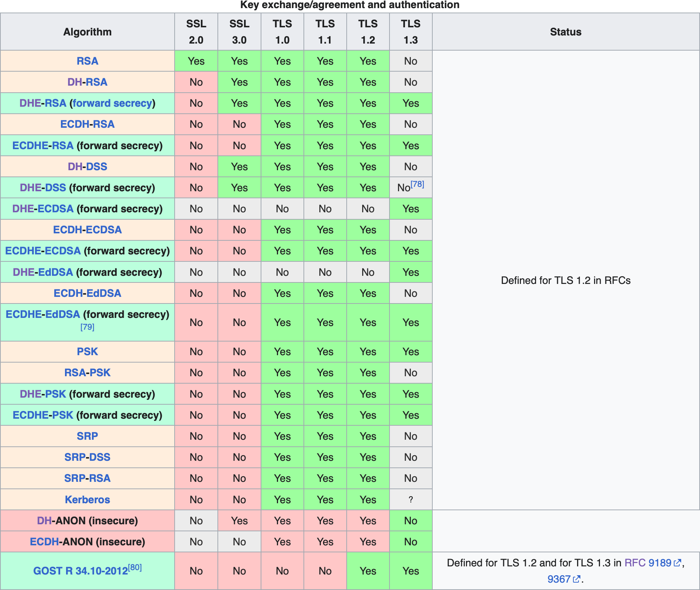Open the 9367 RFC link
The image size is (700, 590).
pyautogui.click(x=559, y=579)
